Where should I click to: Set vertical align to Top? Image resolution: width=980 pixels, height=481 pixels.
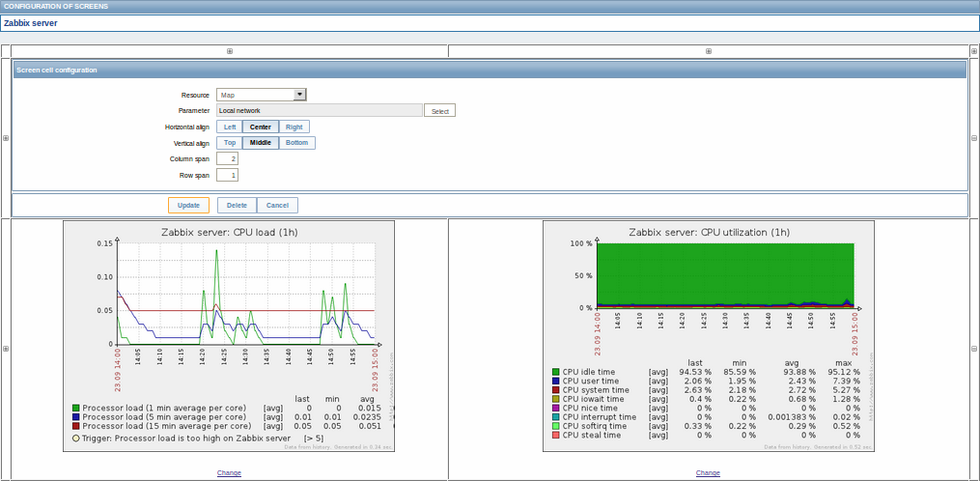(230, 143)
